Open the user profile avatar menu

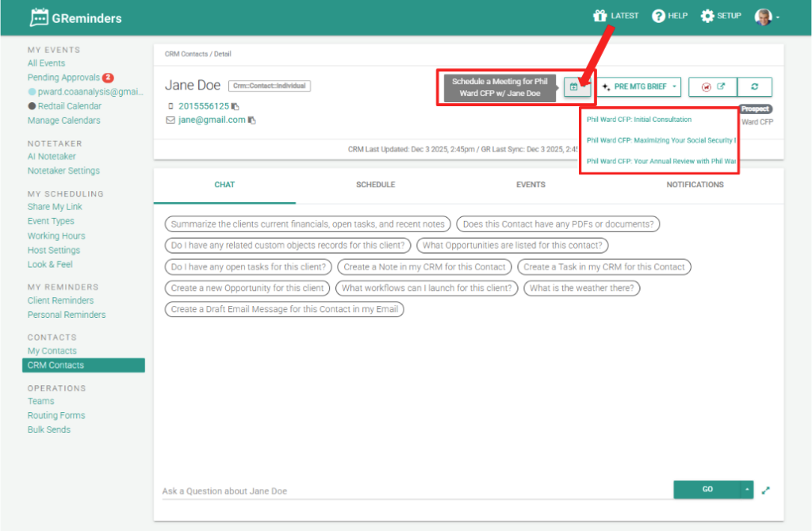pos(766,17)
